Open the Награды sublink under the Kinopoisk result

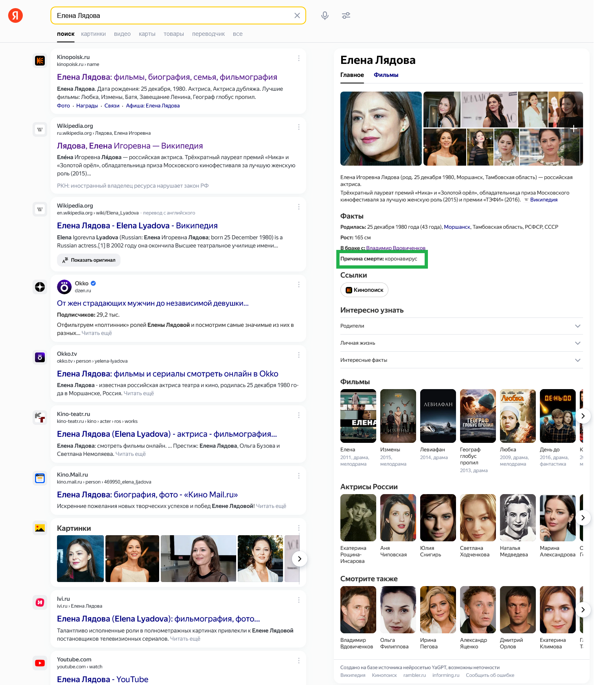pos(87,105)
